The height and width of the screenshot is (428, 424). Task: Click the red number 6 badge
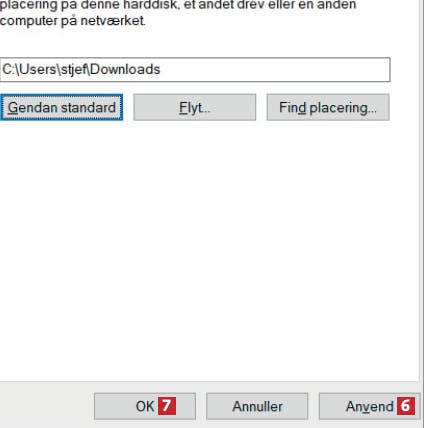click(406, 406)
